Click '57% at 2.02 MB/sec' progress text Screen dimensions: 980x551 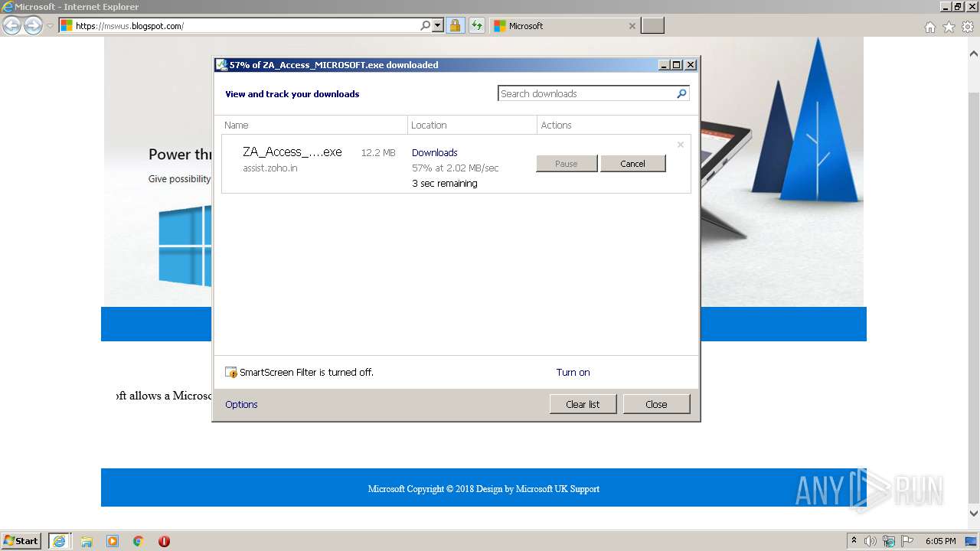coord(456,168)
